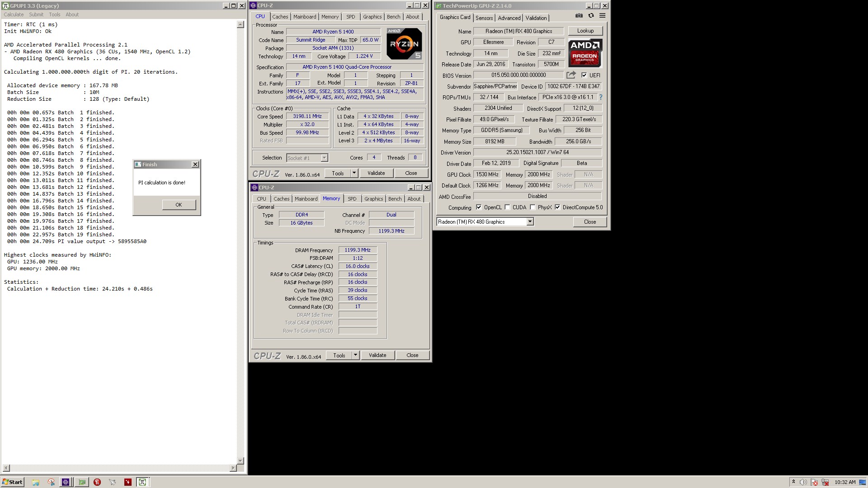The height and width of the screenshot is (488, 868).
Task: Switch to Advanced tab in GPU-Z
Action: click(509, 18)
